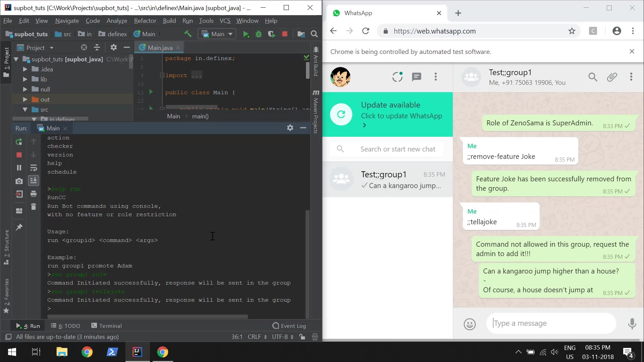Open run console settings gear icon

point(289,128)
